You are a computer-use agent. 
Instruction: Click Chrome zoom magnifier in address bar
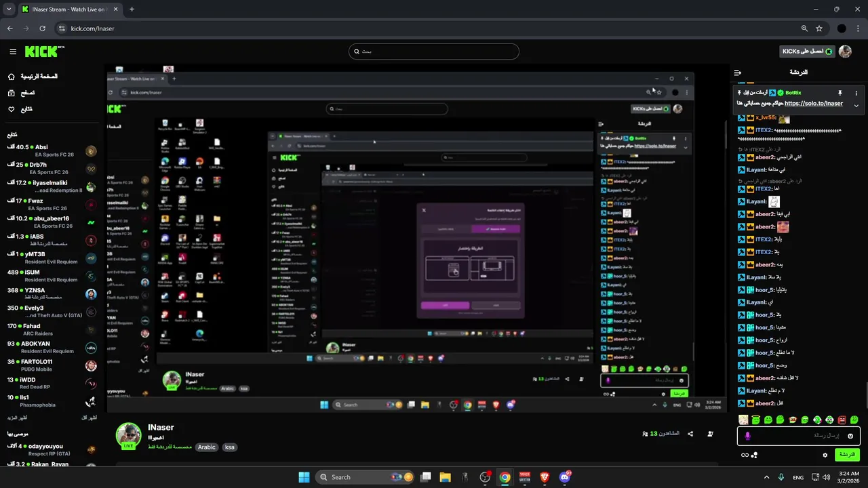point(804,28)
